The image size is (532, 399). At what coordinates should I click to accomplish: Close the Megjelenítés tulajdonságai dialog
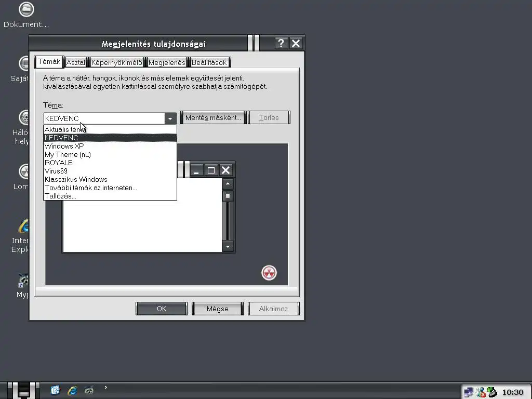point(296,44)
